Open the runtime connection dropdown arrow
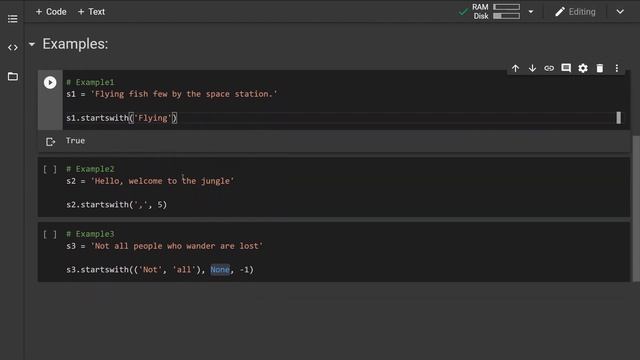 click(x=531, y=12)
